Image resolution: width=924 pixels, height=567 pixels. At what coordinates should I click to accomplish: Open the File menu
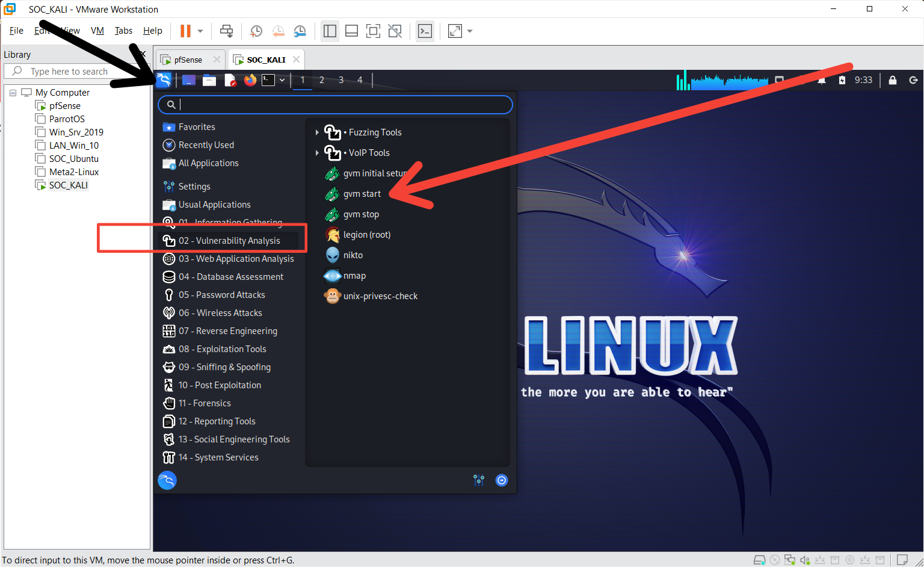pyautogui.click(x=16, y=31)
